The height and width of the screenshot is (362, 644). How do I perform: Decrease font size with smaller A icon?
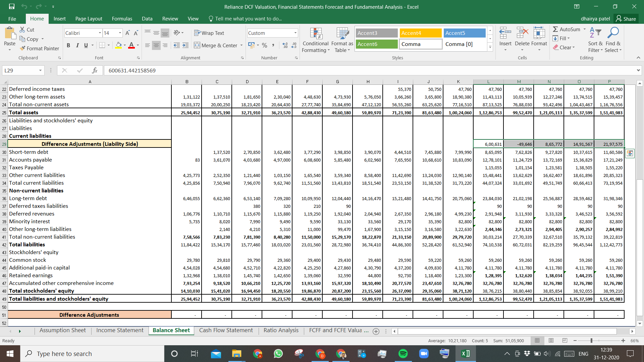point(136,33)
